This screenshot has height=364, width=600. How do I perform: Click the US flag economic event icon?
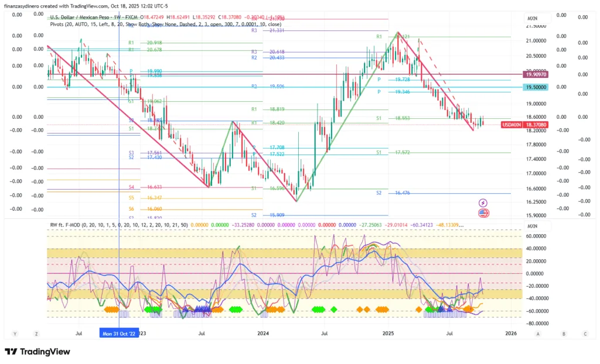[483, 213]
